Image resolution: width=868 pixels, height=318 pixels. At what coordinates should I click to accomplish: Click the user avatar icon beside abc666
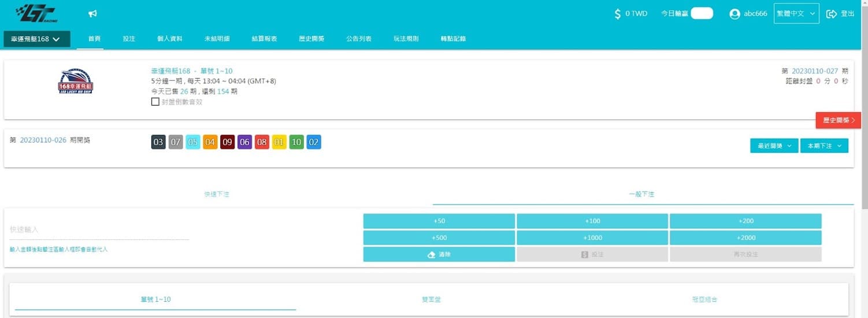(x=735, y=14)
